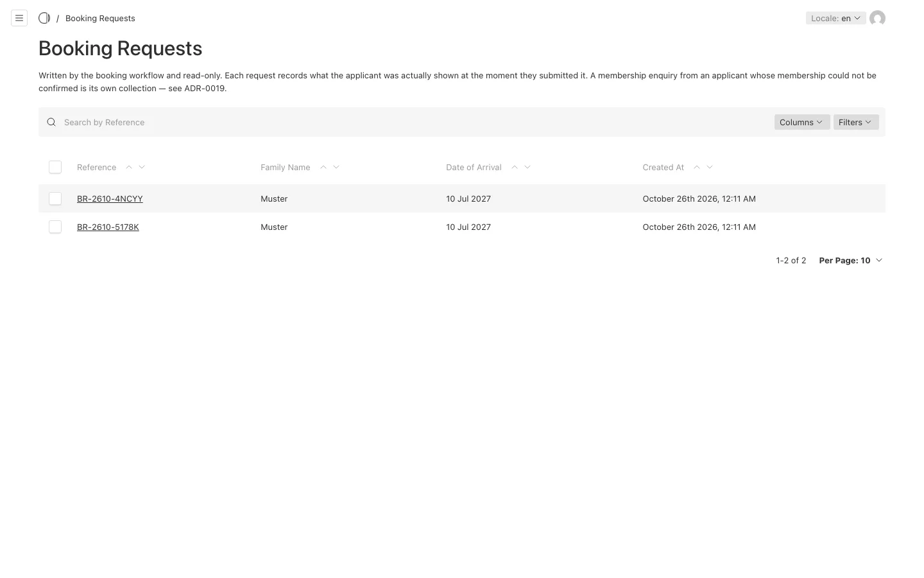
Task: Sort Date of Arrival descending
Action: (x=527, y=167)
